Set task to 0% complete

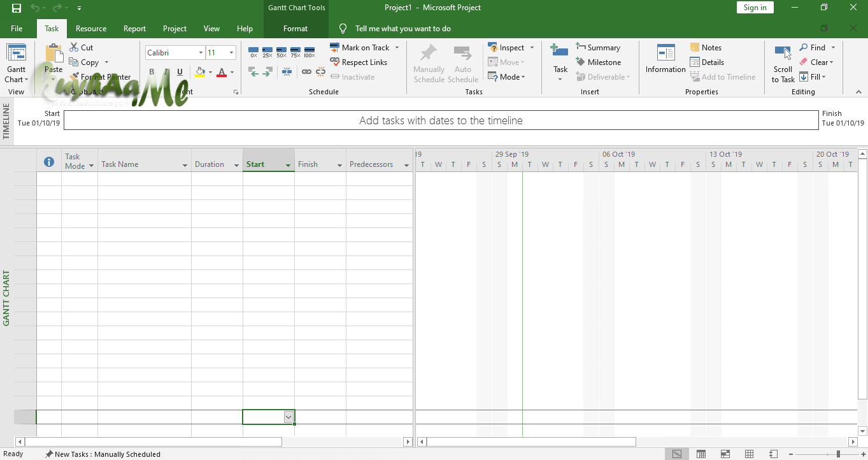click(x=253, y=52)
